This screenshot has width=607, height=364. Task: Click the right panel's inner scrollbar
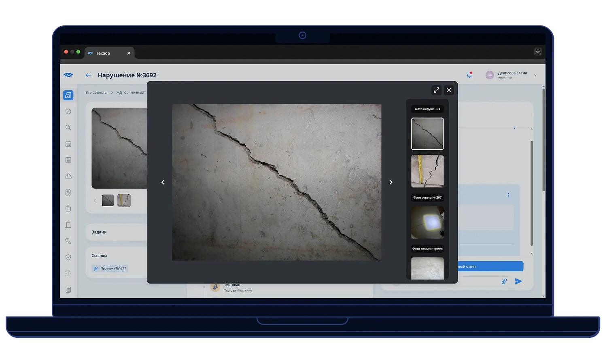[532, 193]
